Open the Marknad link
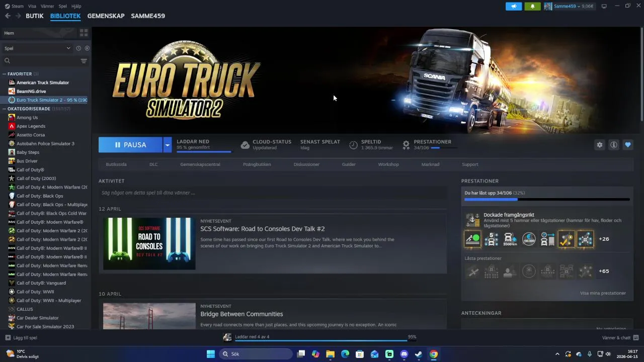The height and width of the screenshot is (362, 644). click(x=430, y=164)
